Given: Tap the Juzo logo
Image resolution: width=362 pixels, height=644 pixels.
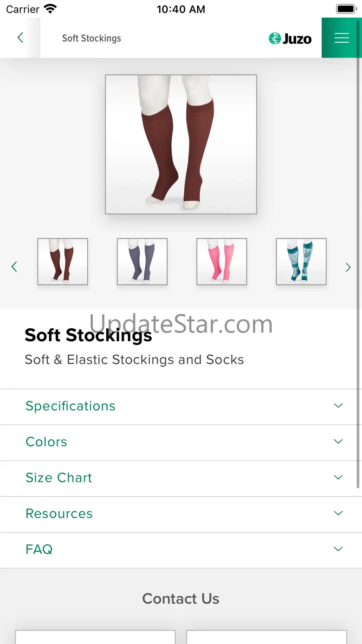Looking at the screenshot, I should tap(290, 39).
